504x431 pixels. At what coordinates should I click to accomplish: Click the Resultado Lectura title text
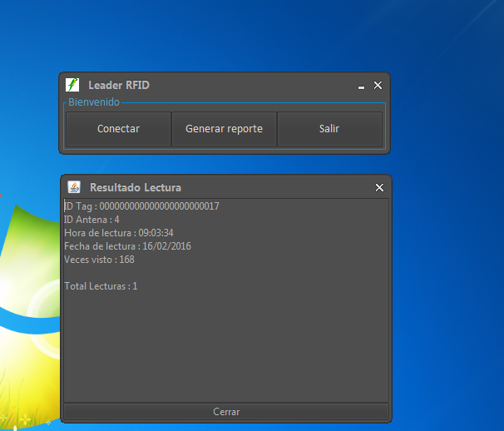click(x=136, y=187)
